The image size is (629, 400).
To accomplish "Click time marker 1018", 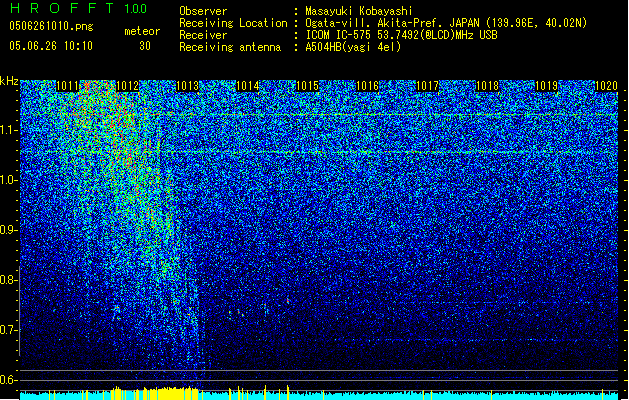I will [487, 86].
